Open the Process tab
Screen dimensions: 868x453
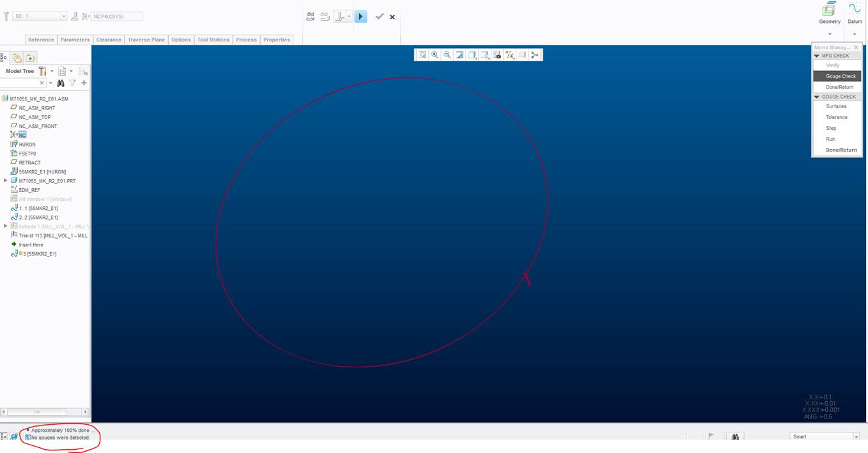tap(246, 40)
